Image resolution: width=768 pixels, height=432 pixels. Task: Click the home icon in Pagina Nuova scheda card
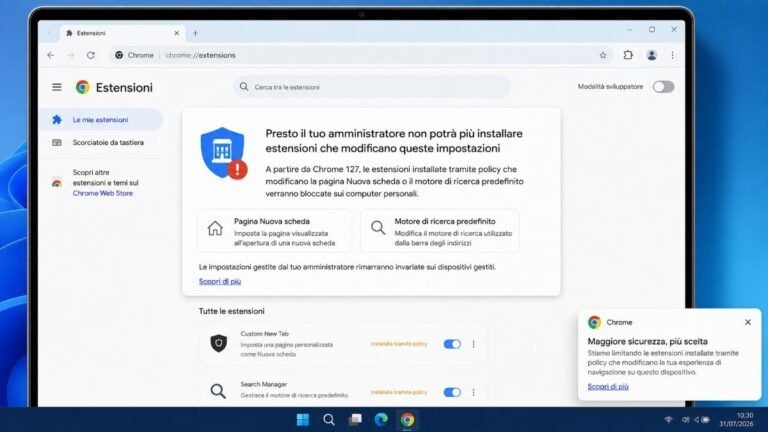(215, 228)
